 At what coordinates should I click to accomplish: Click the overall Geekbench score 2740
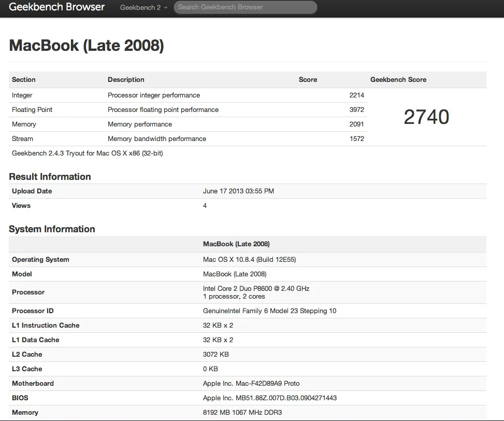click(x=426, y=117)
